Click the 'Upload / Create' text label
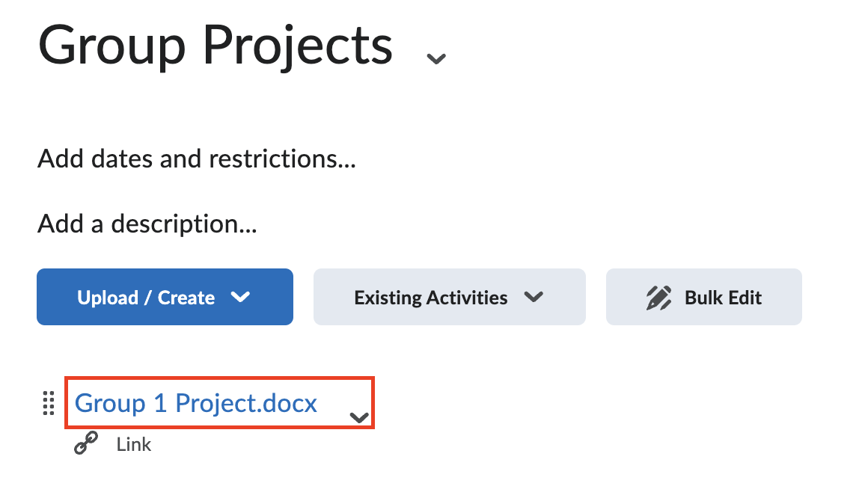Image resolution: width=868 pixels, height=495 pixels. tap(146, 298)
